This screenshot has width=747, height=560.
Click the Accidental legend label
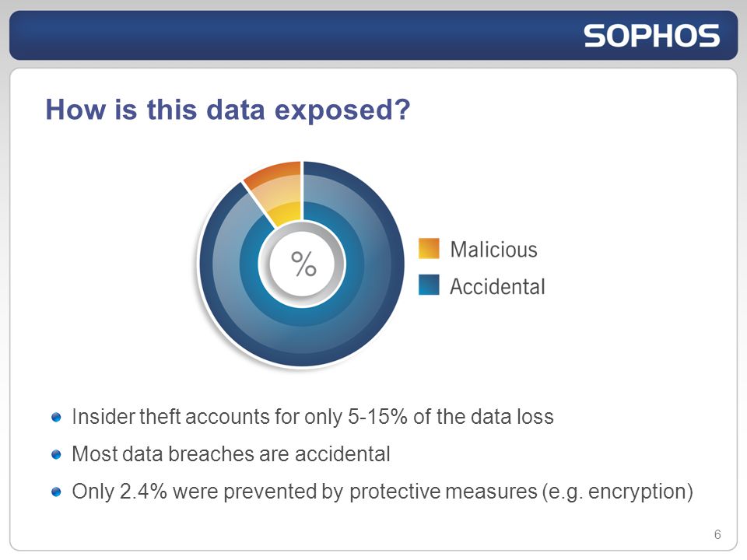[x=497, y=286]
